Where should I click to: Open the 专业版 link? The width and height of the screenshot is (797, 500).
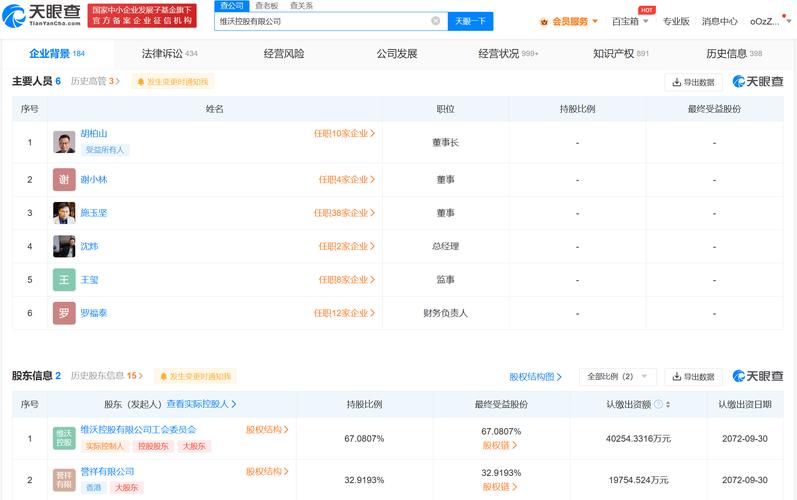(676, 21)
